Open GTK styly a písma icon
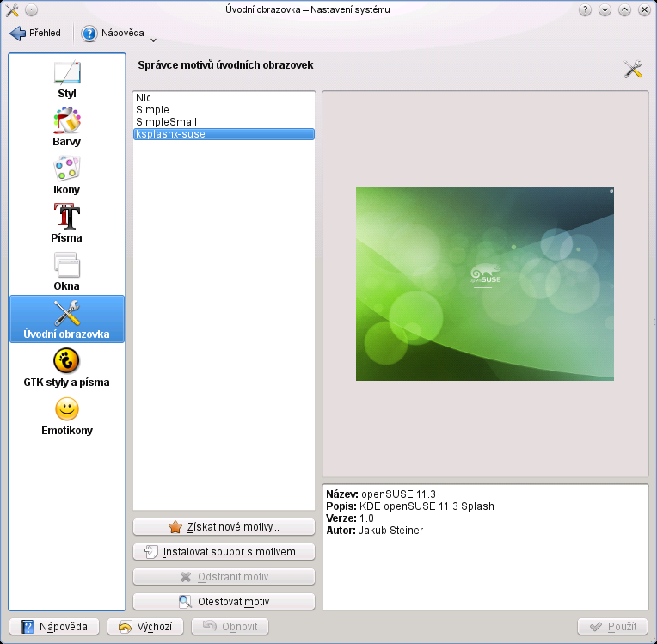Screen dimensions: 657x644 click(x=67, y=361)
